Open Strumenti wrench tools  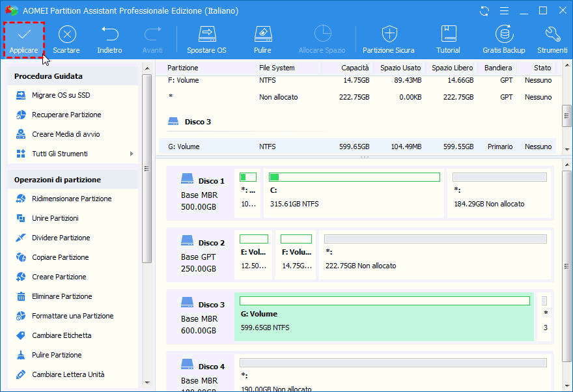(x=552, y=35)
